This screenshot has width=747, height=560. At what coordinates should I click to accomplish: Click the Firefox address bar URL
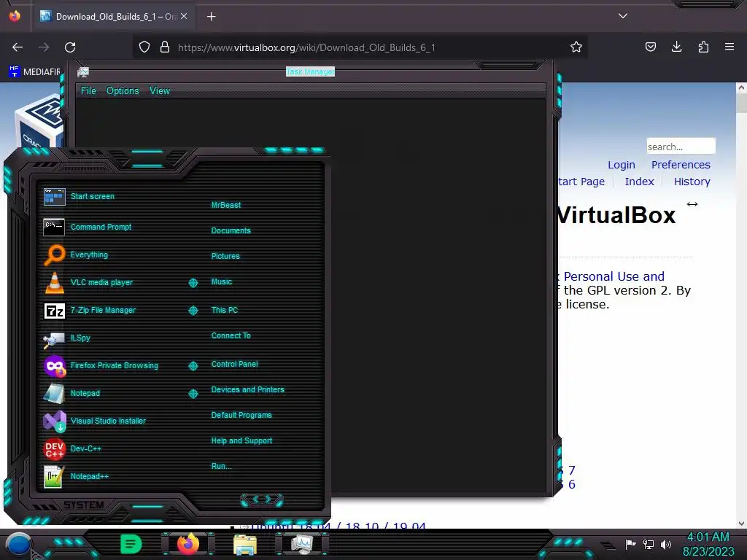tap(306, 47)
